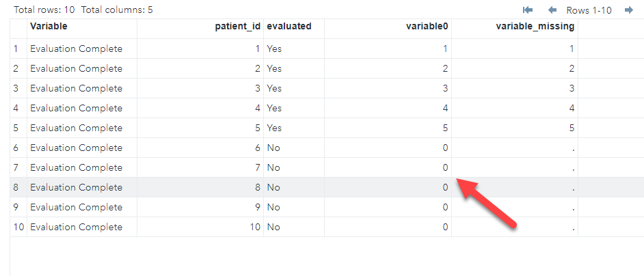Viewport: 644px width, 276px height.
Task: Click "Evaluation Complete" cell in row 2
Action: click(x=76, y=68)
